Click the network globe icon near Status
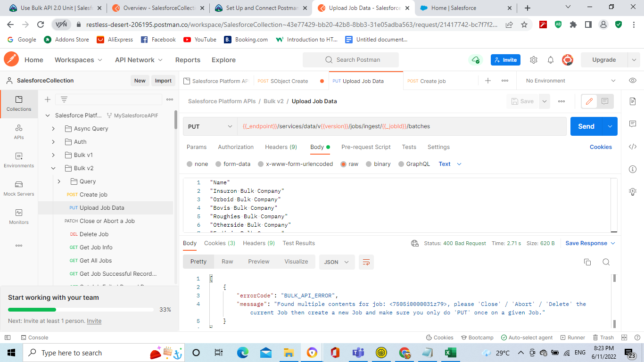This screenshot has height=362, width=644. [x=415, y=243]
